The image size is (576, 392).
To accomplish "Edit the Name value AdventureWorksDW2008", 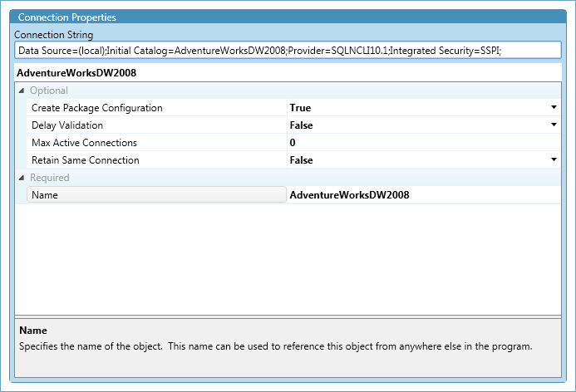I will tap(349, 195).
